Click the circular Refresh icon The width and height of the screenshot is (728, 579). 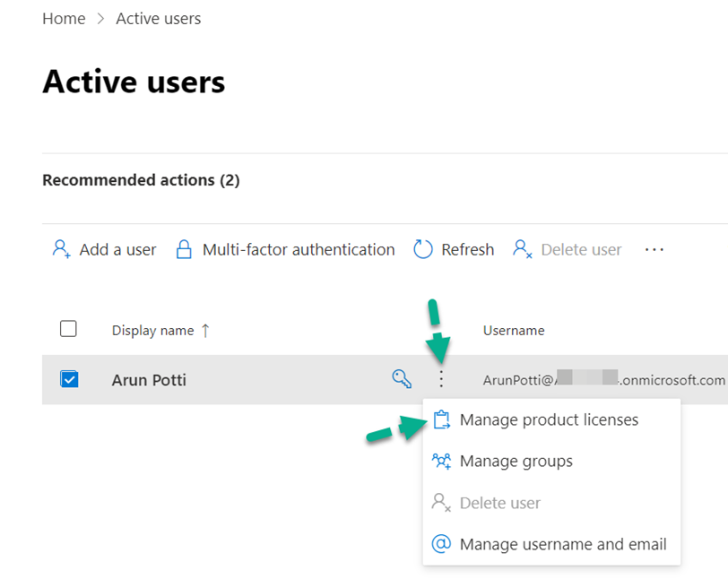pos(423,249)
